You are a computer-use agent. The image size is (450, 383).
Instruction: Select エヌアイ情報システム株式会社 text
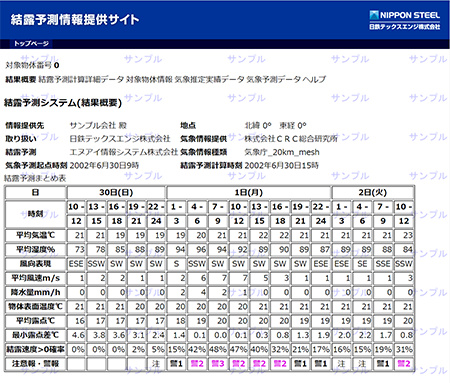tap(124, 152)
